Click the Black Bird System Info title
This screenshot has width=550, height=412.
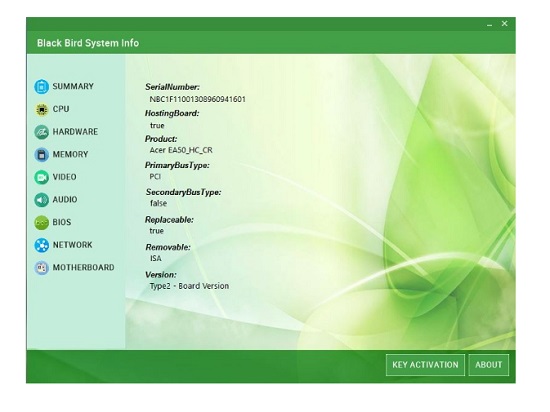[88, 43]
